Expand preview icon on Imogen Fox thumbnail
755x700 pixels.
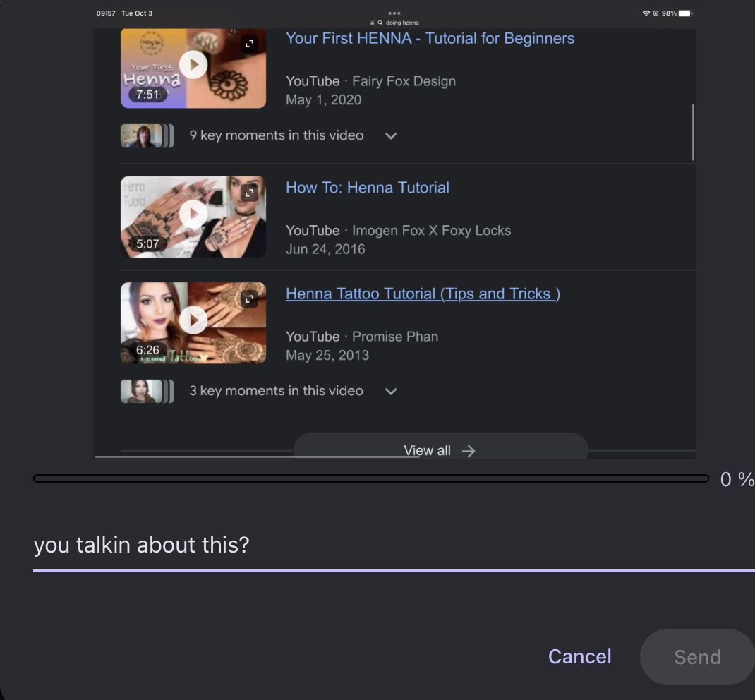(249, 193)
